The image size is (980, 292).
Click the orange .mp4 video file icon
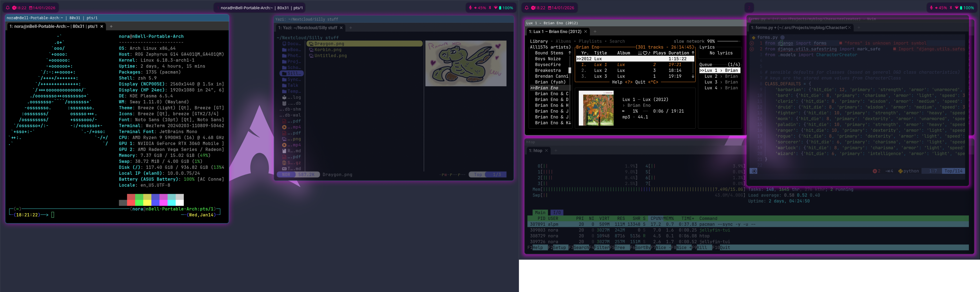coord(284,127)
